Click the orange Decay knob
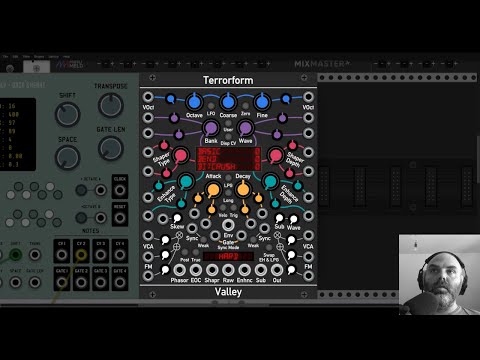480x360 pixels. coord(243,190)
